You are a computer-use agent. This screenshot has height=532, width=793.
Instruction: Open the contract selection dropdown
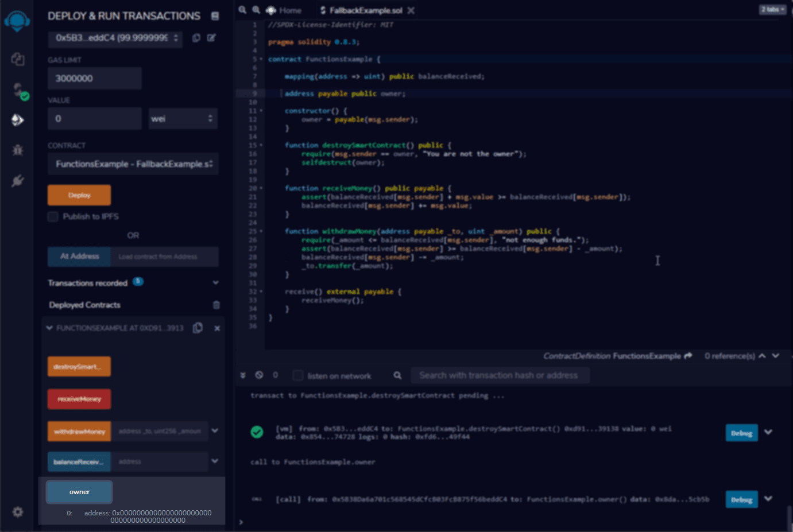(x=133, y=164)
